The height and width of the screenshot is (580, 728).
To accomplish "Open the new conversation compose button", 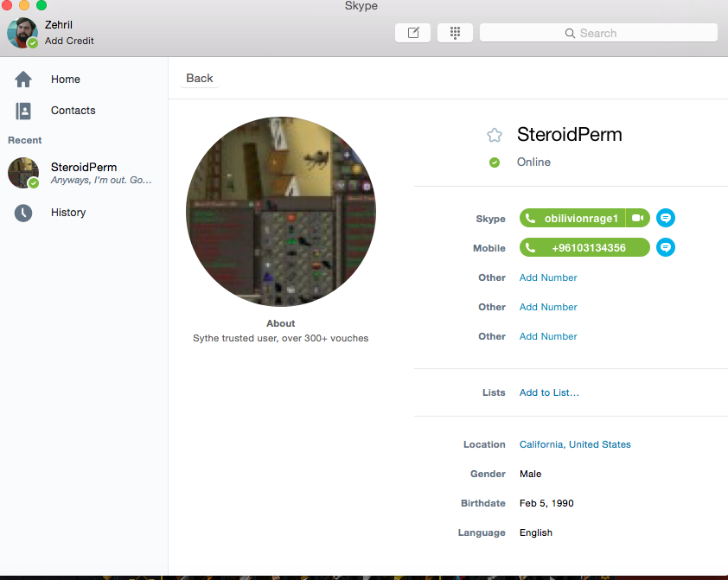I will [412, 33].
